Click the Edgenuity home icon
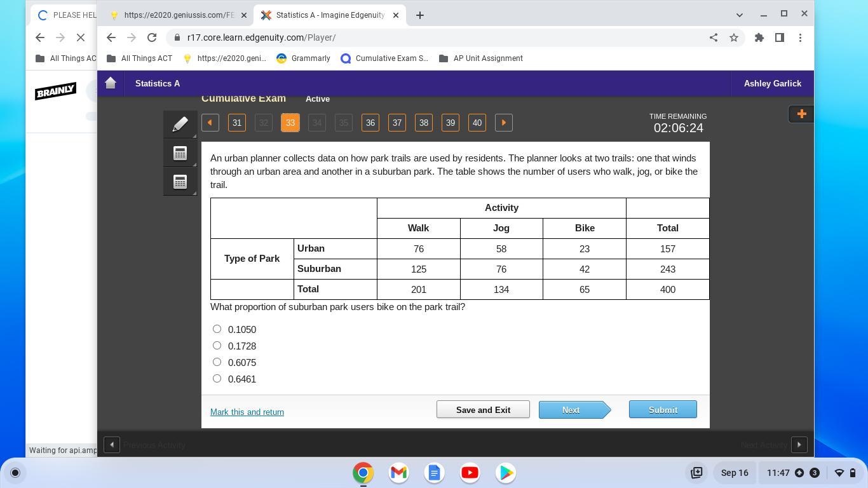This screenshot has height=488, width=868. point(111,83)
